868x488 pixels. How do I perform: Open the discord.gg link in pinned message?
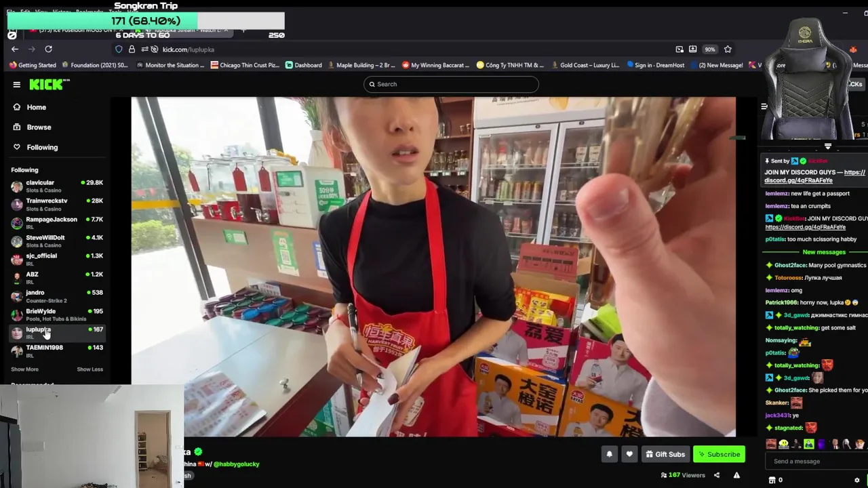pyautogui.click(x=814, y=176)
